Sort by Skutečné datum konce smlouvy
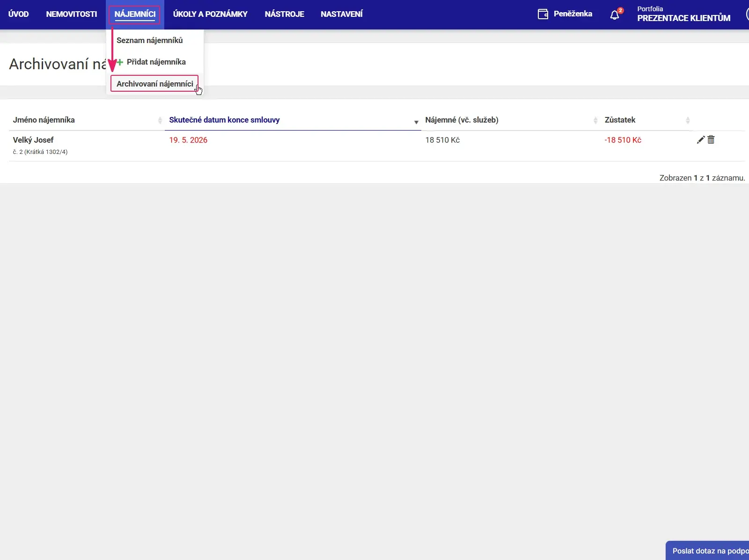 click(x=293, y=120)
